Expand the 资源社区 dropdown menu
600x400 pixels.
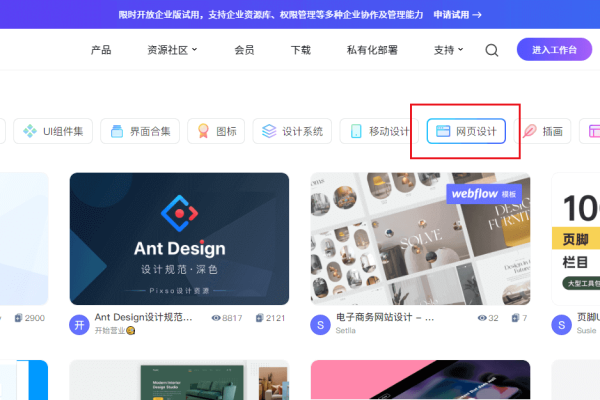[170, 50]
